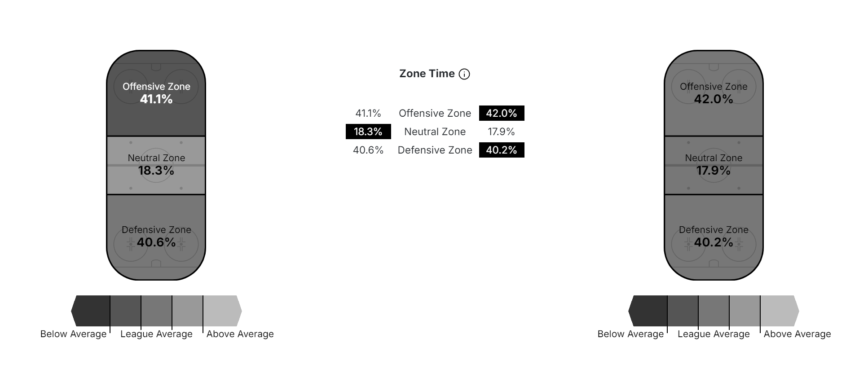
Task: Click the highlighted 42.0% value in Zone Time table
Action: click(502, 113)
